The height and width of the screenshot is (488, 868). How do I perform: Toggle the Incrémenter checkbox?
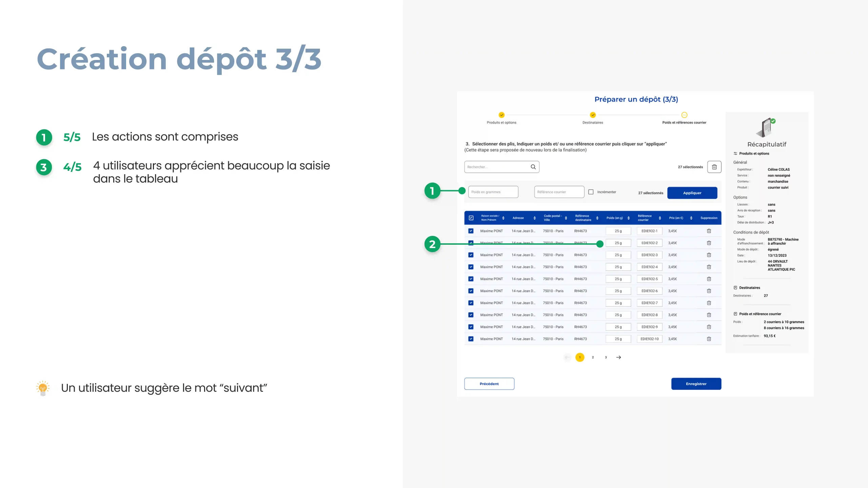click(x=591, y=192)
